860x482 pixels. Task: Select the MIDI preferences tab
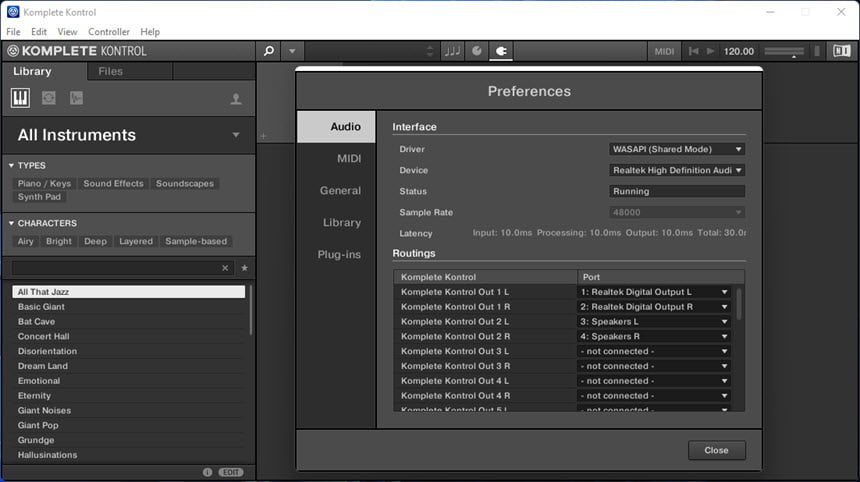click(336, 158)
